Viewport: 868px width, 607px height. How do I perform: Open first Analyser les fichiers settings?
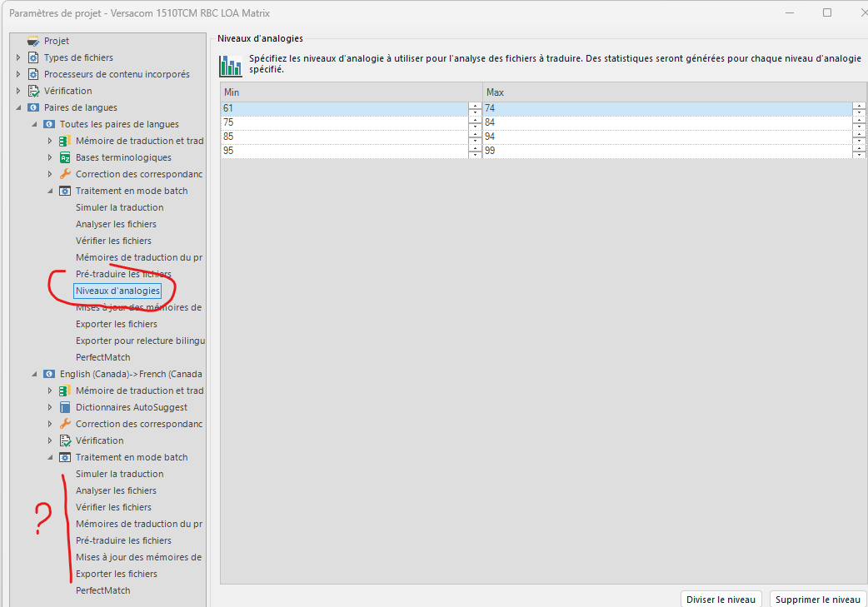[117, 224]
